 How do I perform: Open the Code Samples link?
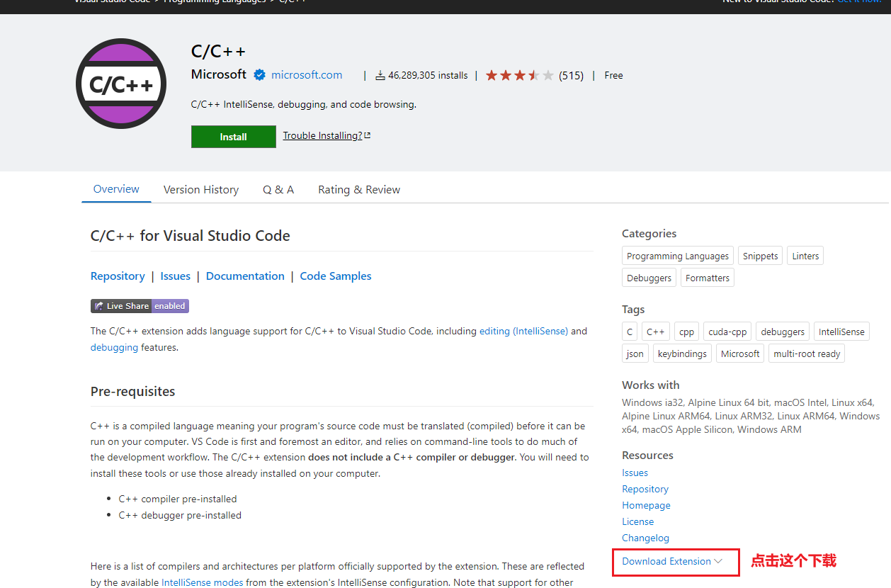tap(336, 276)
